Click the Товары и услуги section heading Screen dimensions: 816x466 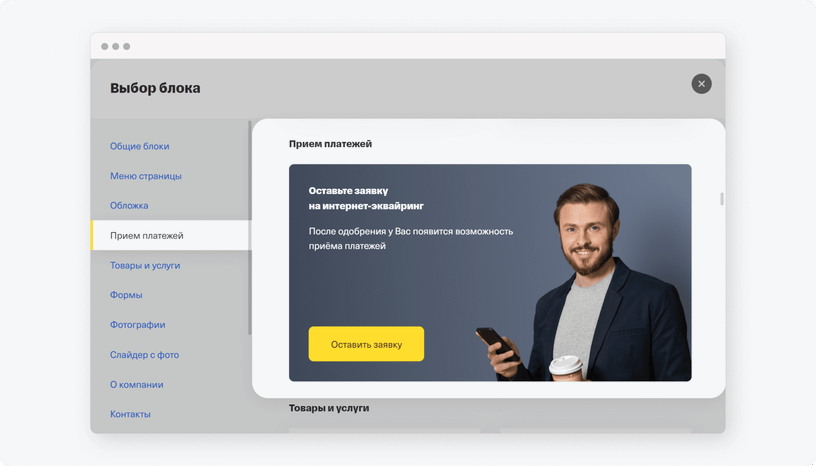coord(329,408)
